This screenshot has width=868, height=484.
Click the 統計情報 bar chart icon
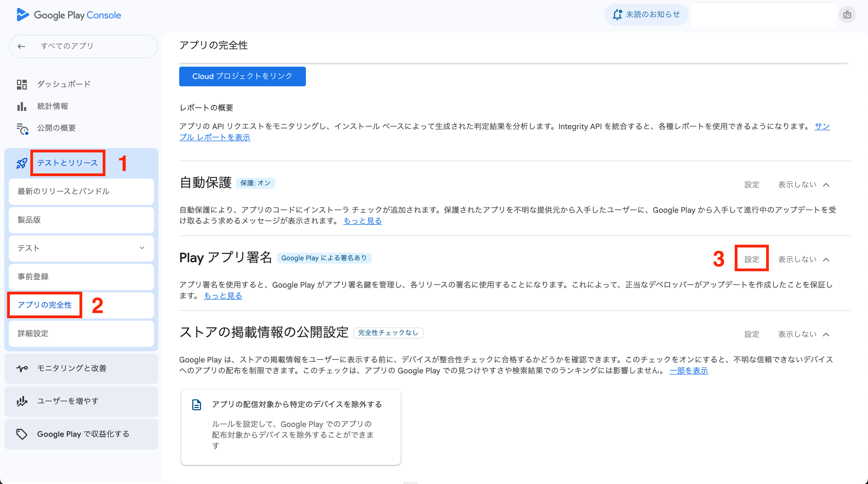tap(22, 107)
